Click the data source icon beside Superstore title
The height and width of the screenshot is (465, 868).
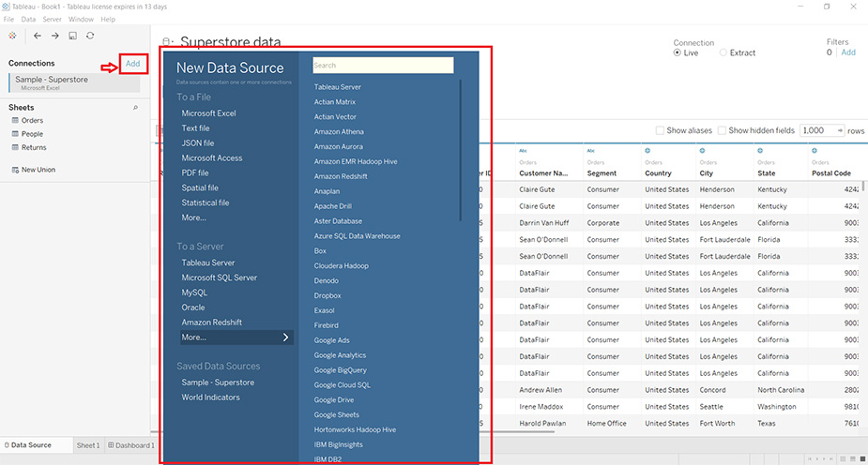coord(167,42)
